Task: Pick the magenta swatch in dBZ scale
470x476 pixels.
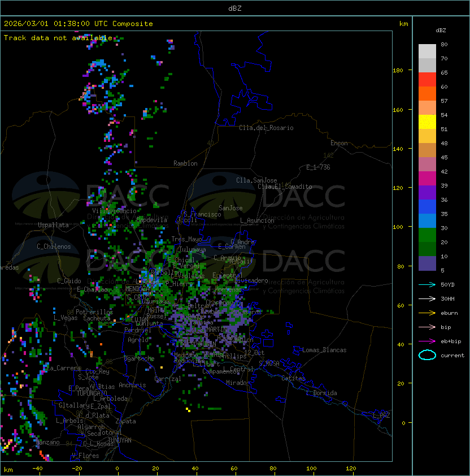Action: (x=427, y=179)
